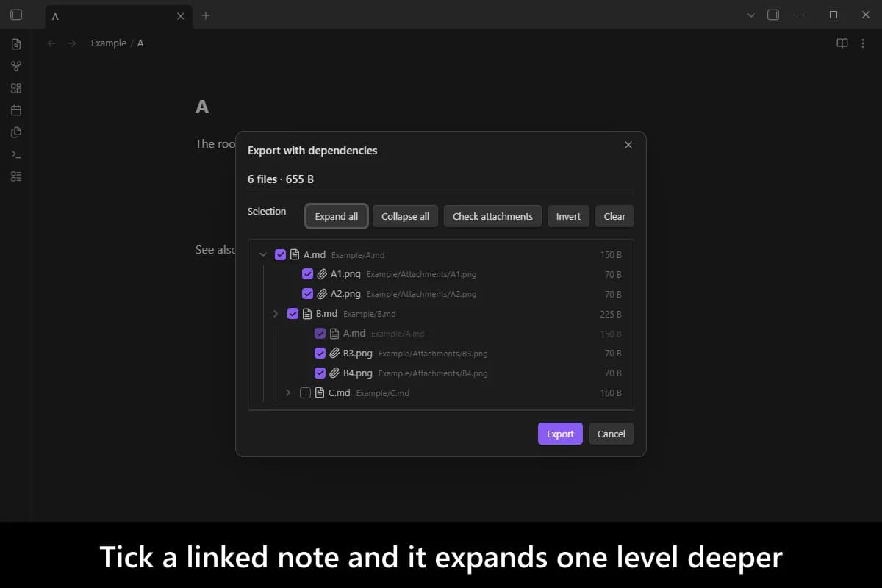Click the note heading A

coord(202,107)
